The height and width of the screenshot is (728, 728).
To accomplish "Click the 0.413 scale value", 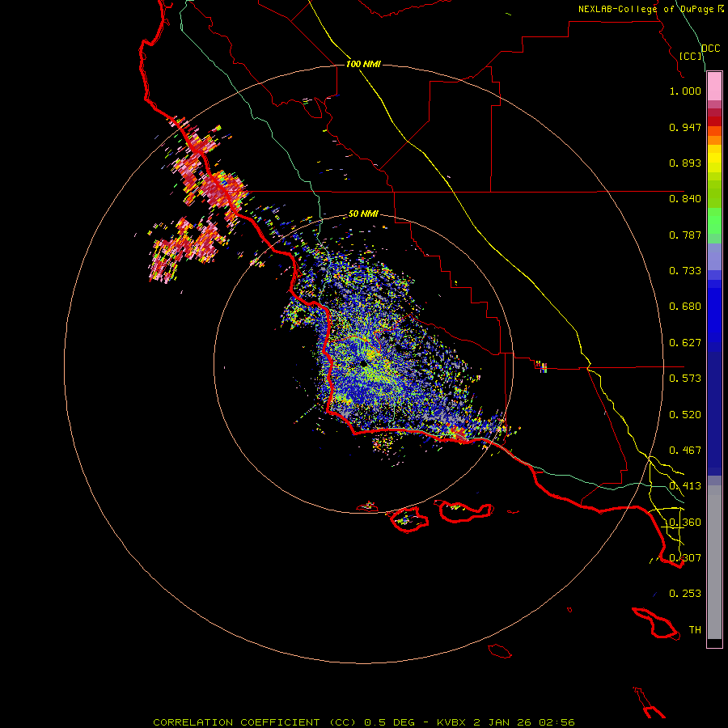I will [x=685, y=486].
